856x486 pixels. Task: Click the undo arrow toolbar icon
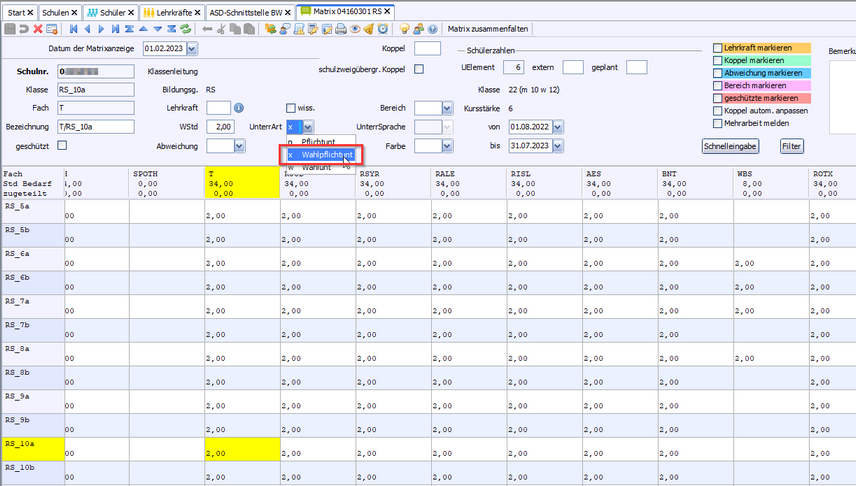point(23,29)
